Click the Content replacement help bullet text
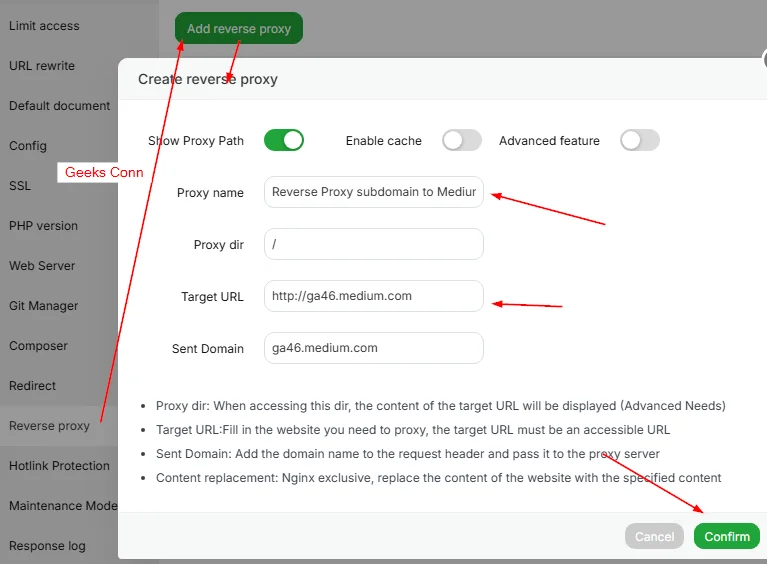The width and height of the screenshot is (767, 564). tap(438, 478)
